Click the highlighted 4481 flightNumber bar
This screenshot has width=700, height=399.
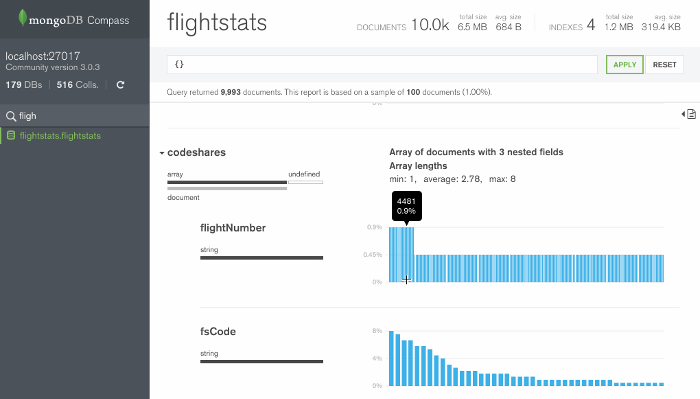coord(406,254)
